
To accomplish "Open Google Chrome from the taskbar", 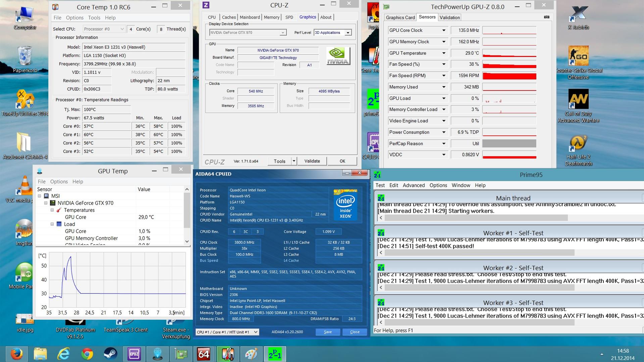I will tap(87, 354).
